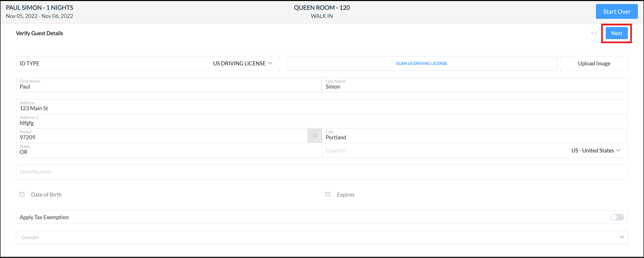
Task: Open the Verify Guest Details heading section
Action: click(39, 33)
